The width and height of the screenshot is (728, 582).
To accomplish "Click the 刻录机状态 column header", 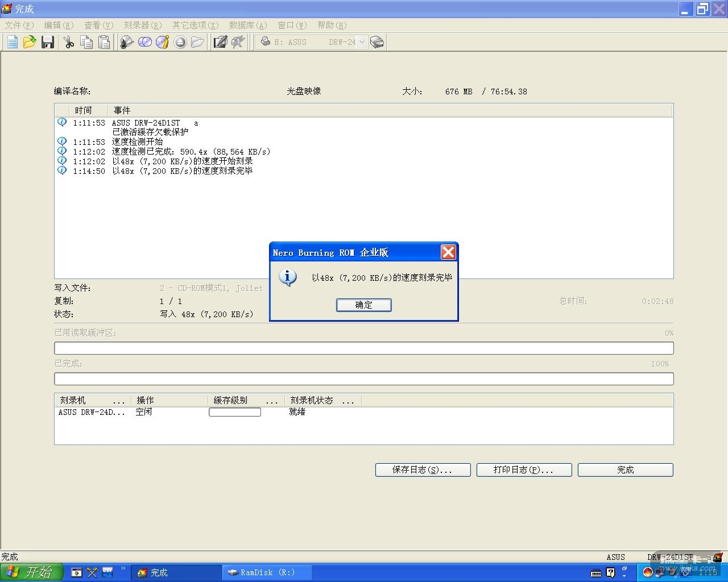I will tap(323, 401).
